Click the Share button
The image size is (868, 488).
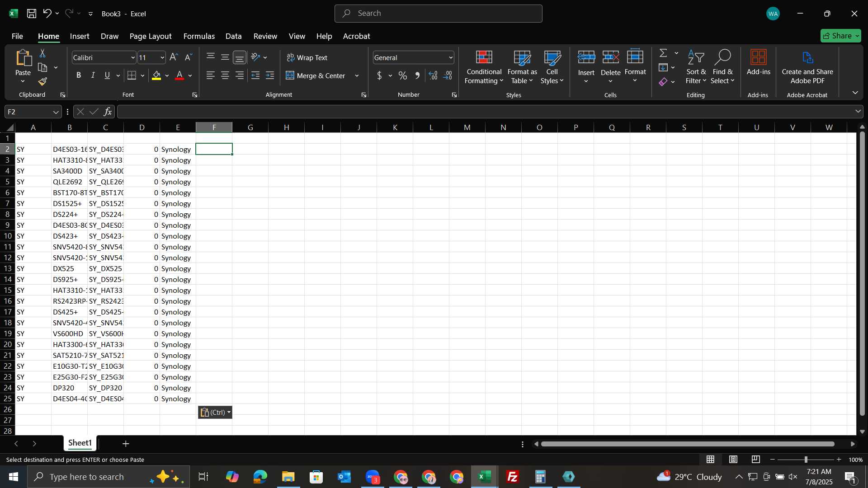coord(841,36)
